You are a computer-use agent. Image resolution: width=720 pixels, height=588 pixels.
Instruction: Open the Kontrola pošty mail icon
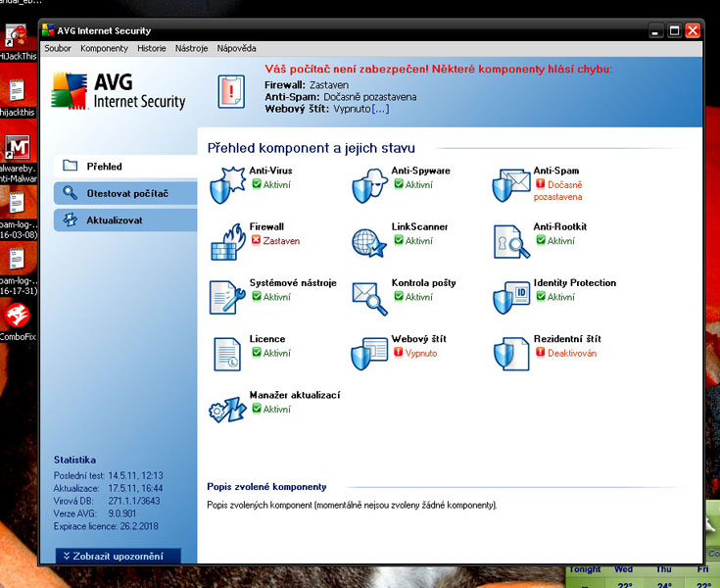(x=369, y=299)
